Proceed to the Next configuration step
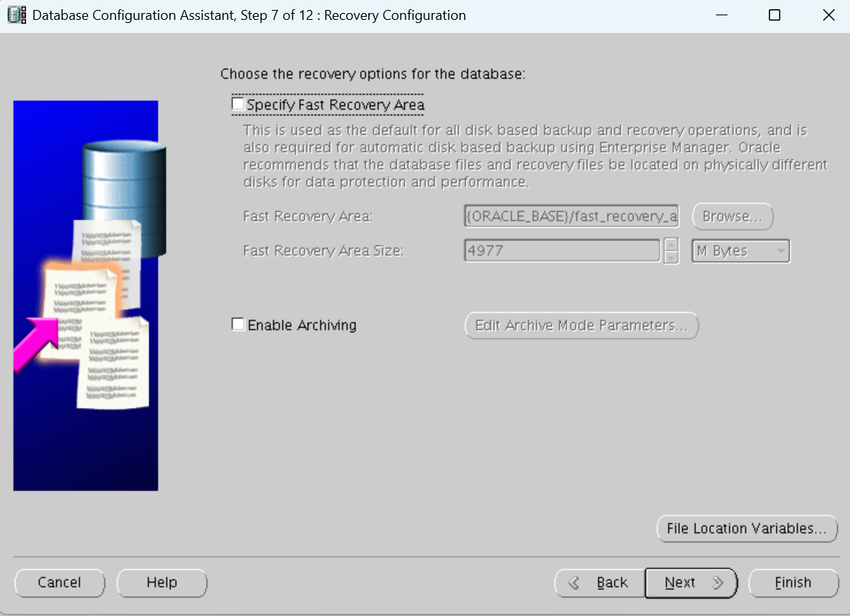 [681, 582]
